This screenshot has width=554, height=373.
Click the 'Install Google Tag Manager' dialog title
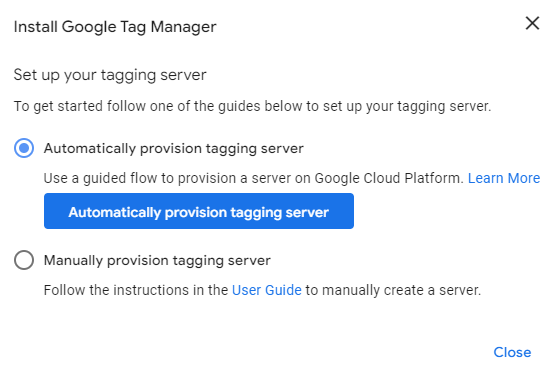(115, 27)
